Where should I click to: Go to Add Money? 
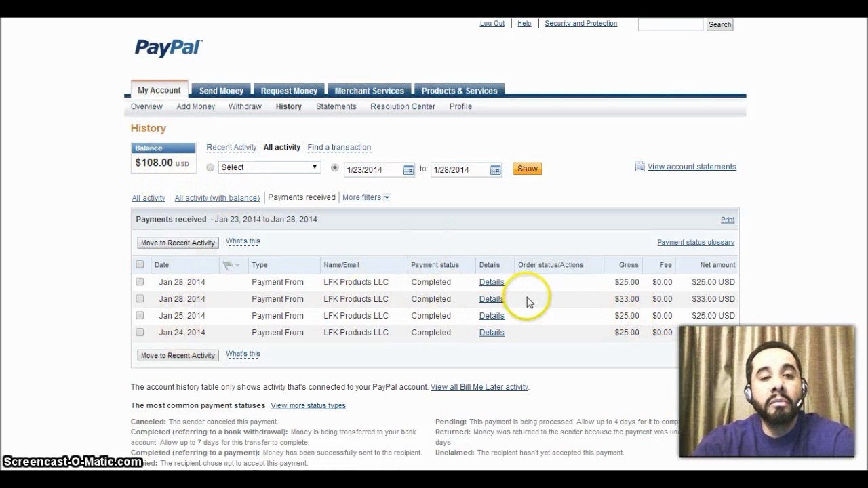195,106
